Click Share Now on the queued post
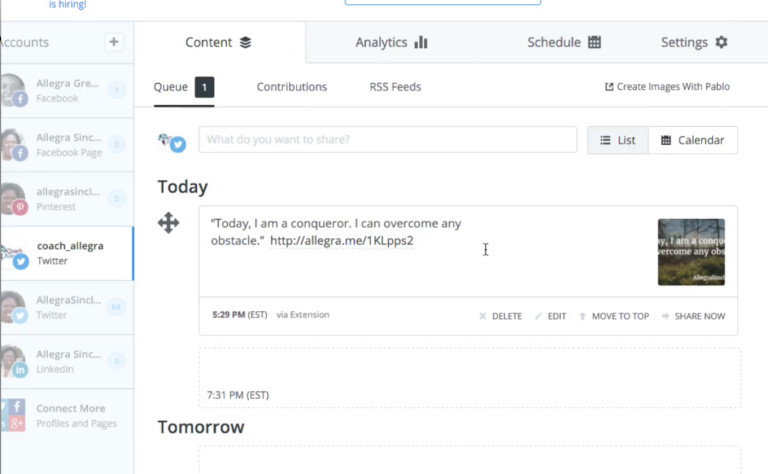The width and height of the screenshot is (768, 474). click(694, 316)
